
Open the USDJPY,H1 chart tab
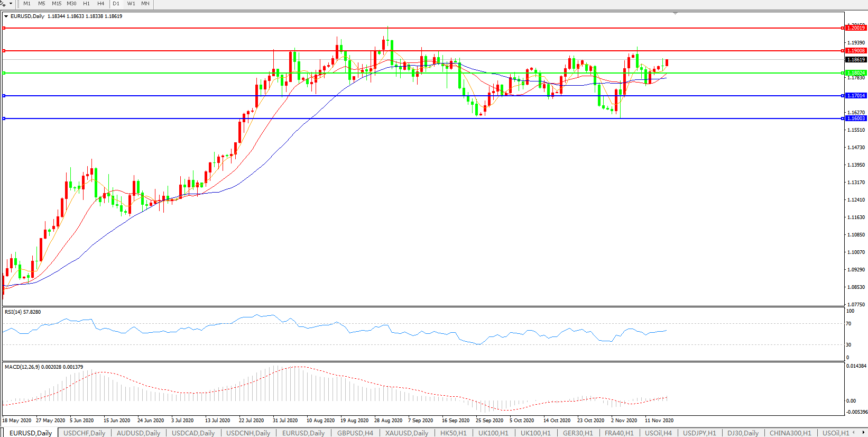699,433
